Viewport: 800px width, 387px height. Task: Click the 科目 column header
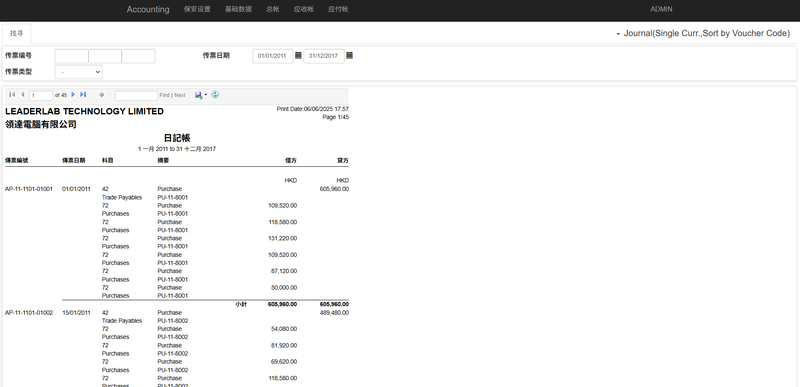tap(108, 161)
